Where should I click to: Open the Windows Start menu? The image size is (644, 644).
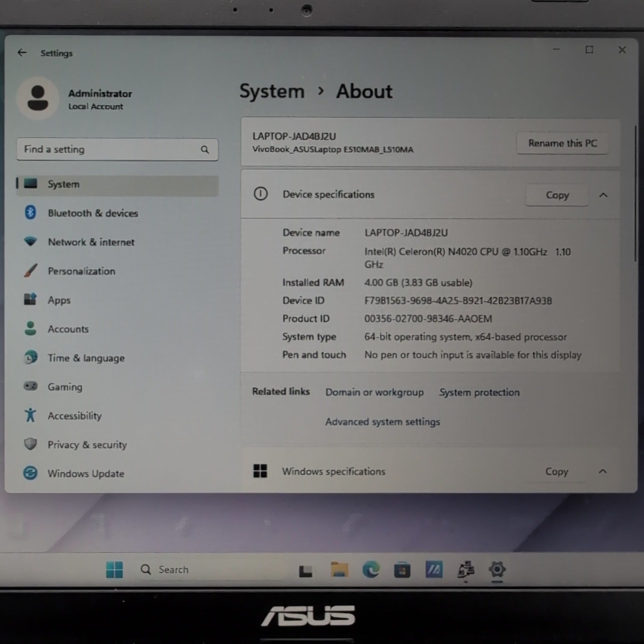coord(115,570)
